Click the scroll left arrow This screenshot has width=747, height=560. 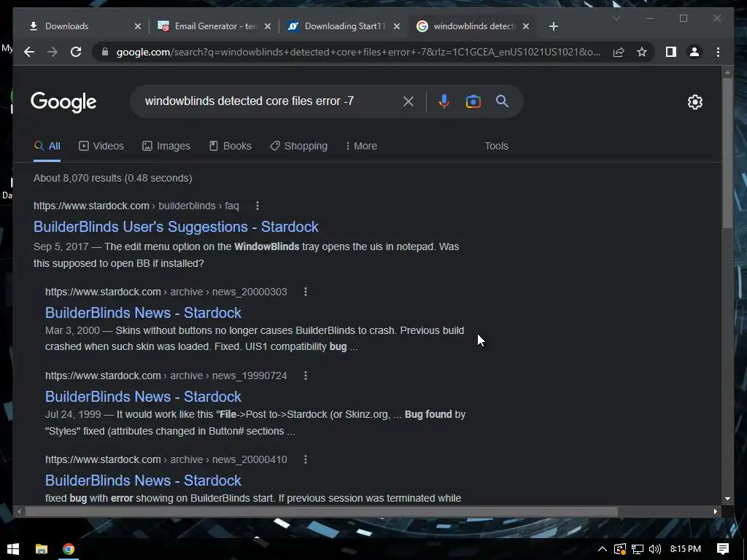(x=19, y=511)
